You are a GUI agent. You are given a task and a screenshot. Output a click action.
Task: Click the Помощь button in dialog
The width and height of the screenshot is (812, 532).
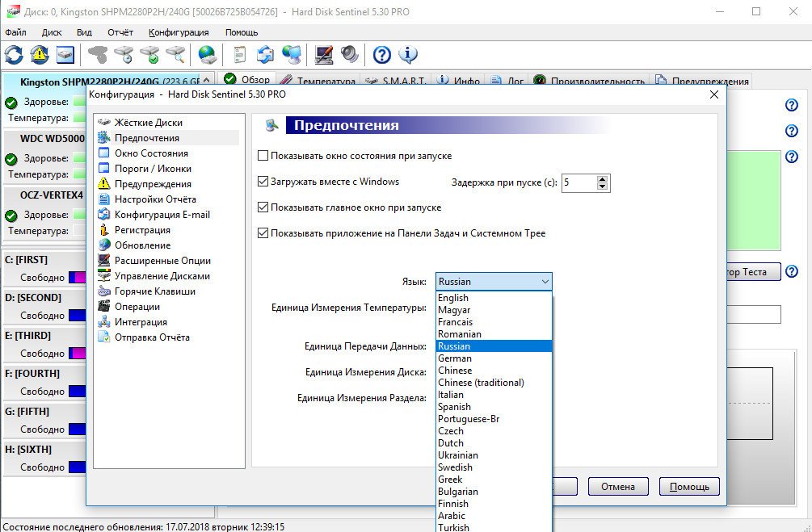point(689,487)
